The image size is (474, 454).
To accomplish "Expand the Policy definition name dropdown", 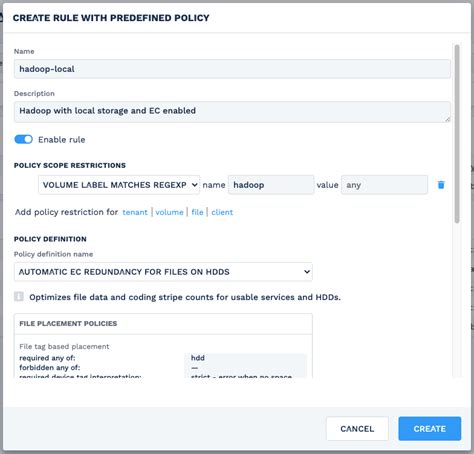I will (x=163, y=272).
